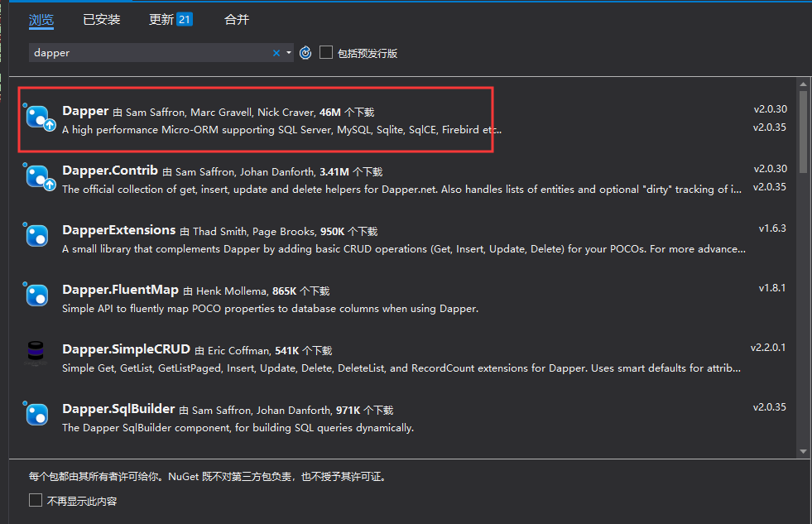The width and height of the screenshot is (812, 524).
Task: Switch to the 浏览 tab
Action: click(x=41, y=20)
